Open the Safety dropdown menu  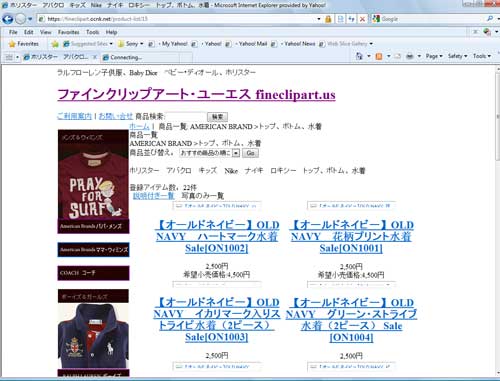(457, 56)
